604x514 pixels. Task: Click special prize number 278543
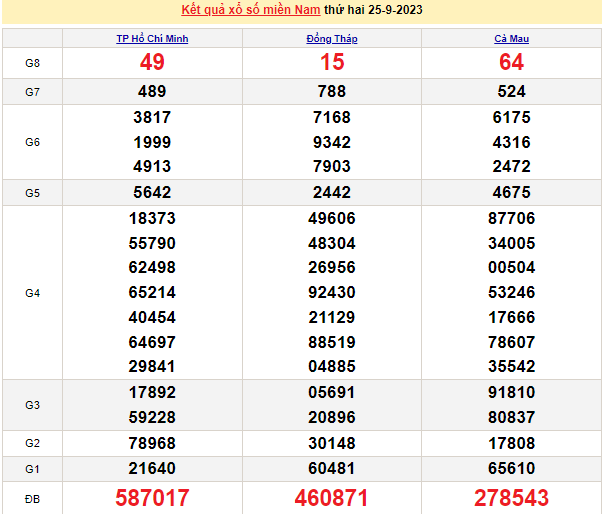(x=511, y=498)
